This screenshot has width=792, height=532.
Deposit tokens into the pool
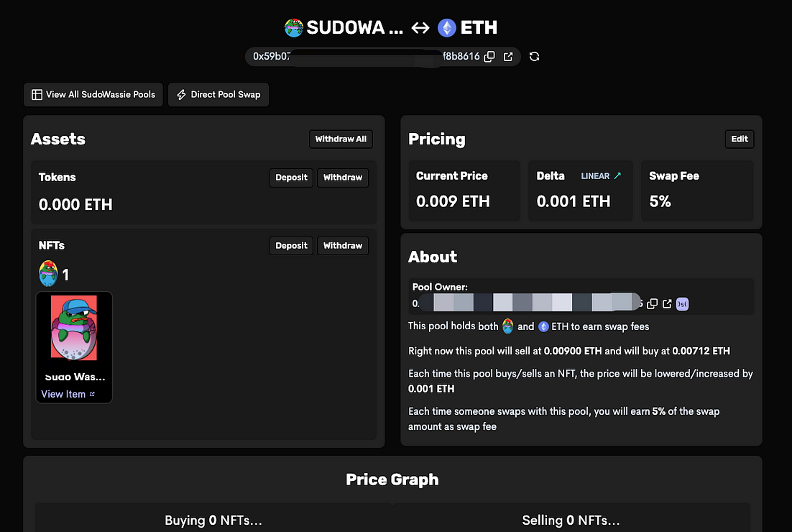(x=292, y=178)
